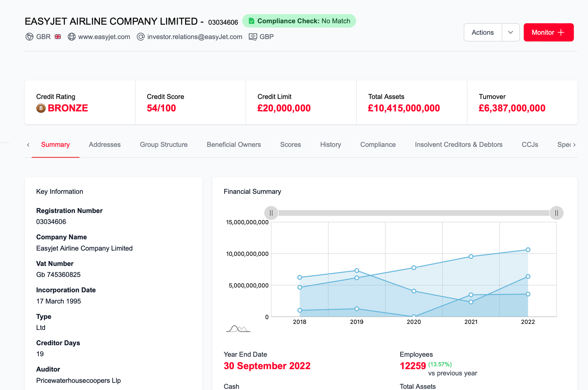Grab the left range slider handle
The width and height of the screenshot is (588, 390).
tap(271, 213)
